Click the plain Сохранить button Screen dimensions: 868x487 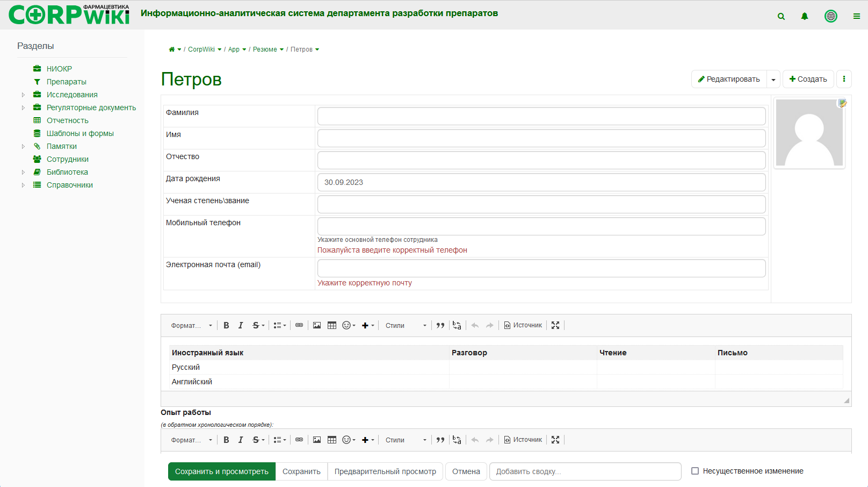(x=301, y=471)
